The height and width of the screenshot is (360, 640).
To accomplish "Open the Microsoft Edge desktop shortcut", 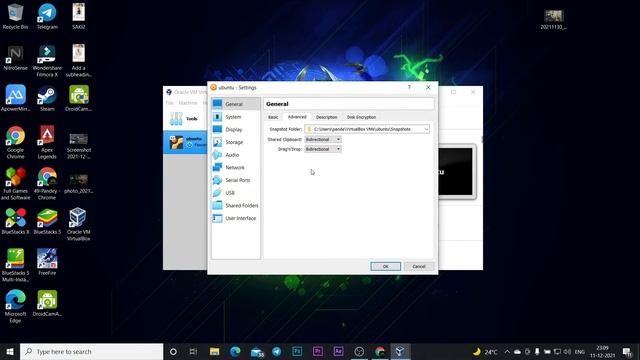I will [16, 306].
